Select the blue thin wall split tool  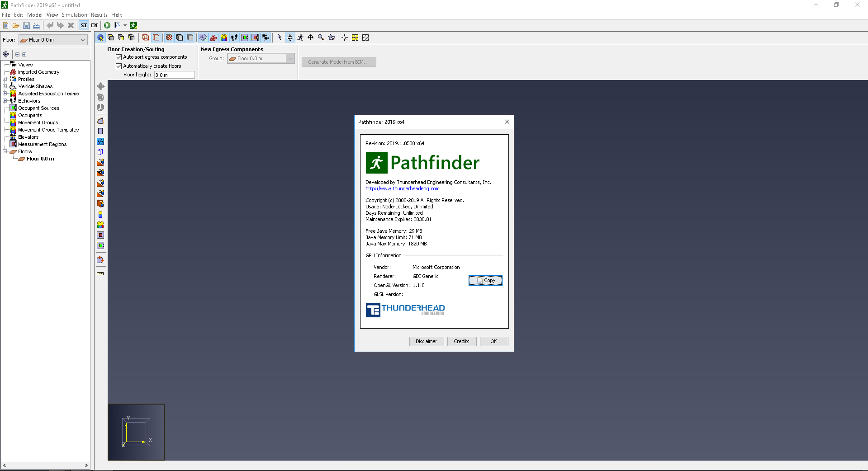[100, 141]
